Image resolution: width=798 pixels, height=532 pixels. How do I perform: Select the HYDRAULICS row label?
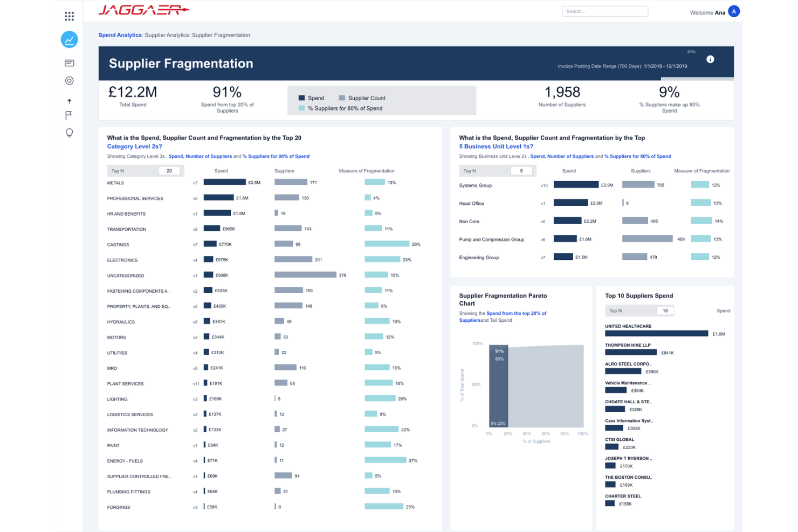tap(121, 322)
